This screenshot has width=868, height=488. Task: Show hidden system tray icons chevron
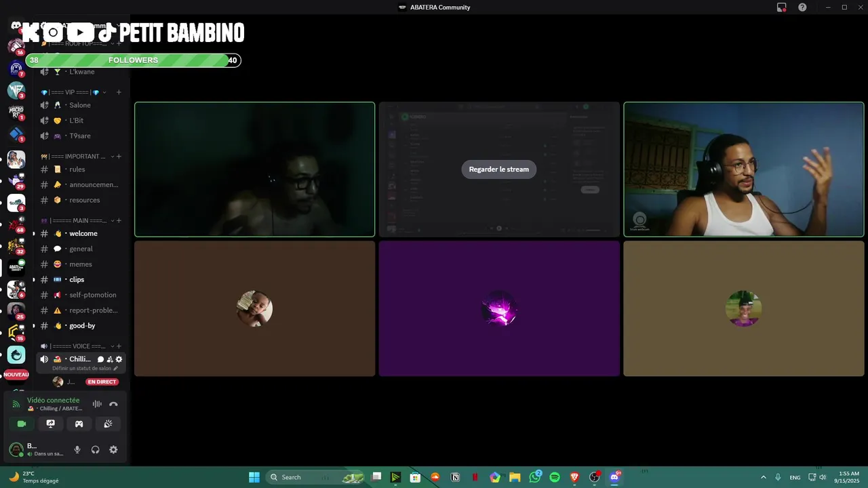(764, 477)
